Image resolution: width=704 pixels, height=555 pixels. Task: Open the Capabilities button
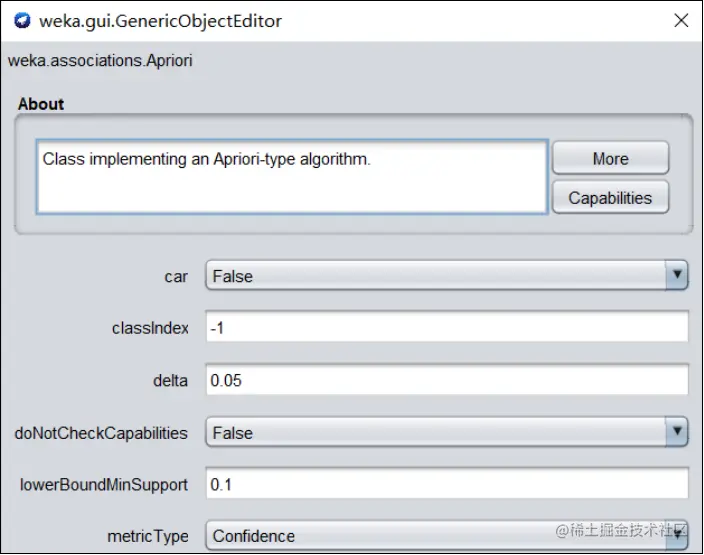610,198
